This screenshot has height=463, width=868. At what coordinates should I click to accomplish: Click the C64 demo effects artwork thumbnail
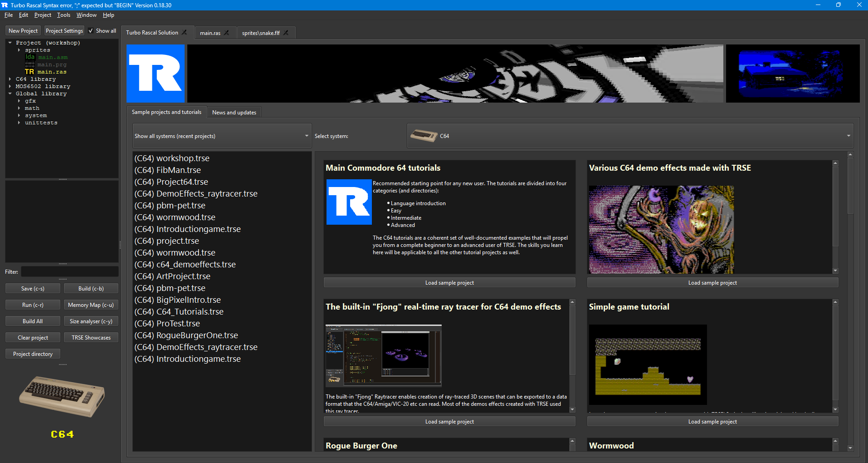(661, 229)
